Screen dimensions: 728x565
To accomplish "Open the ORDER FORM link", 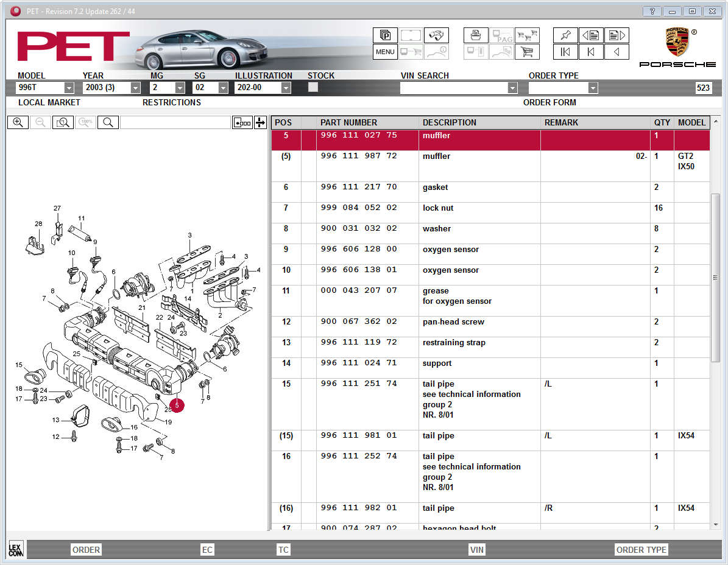I will 550,102.
